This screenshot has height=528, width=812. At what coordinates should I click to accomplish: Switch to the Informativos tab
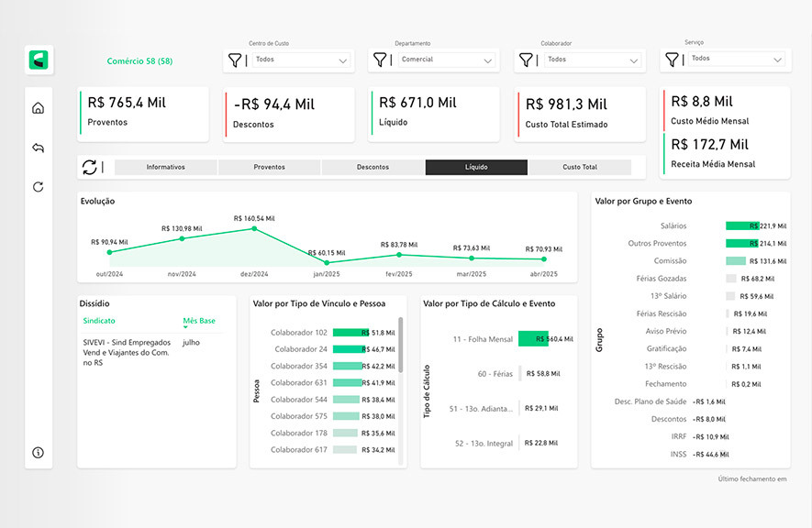point(166,168)
